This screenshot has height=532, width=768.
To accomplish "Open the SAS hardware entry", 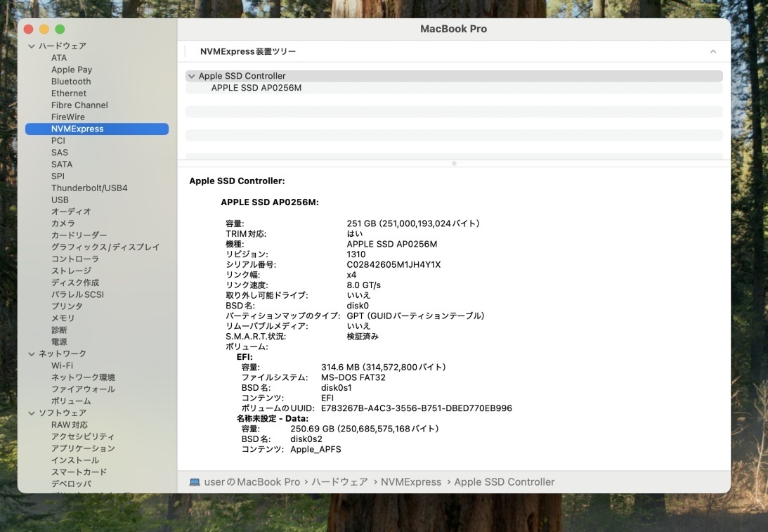I will 59,153.
